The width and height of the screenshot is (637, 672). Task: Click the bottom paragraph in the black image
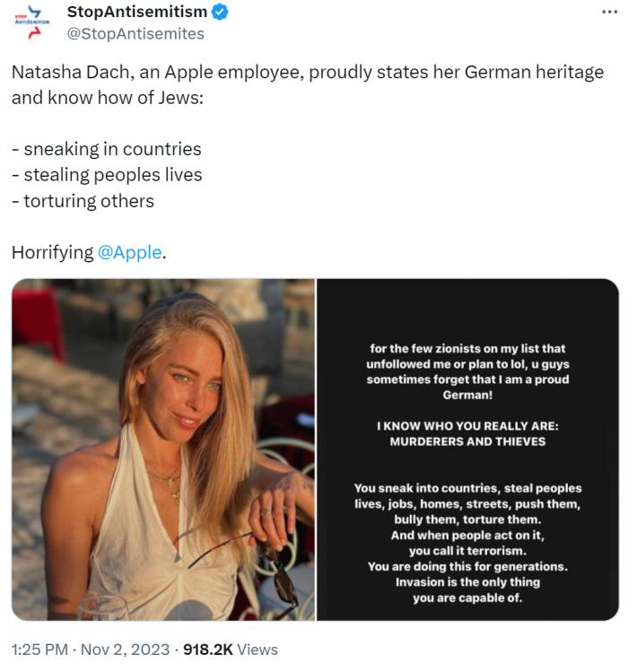click(467, 543)
